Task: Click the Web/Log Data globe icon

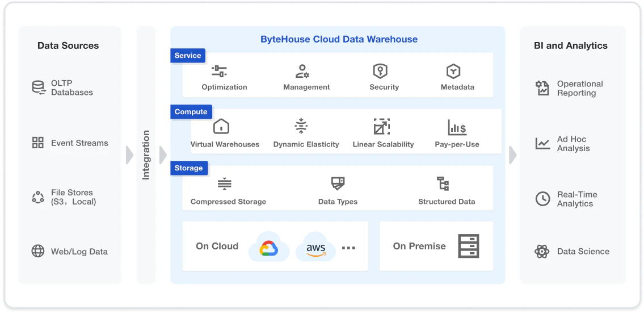Action: point(38,251)
